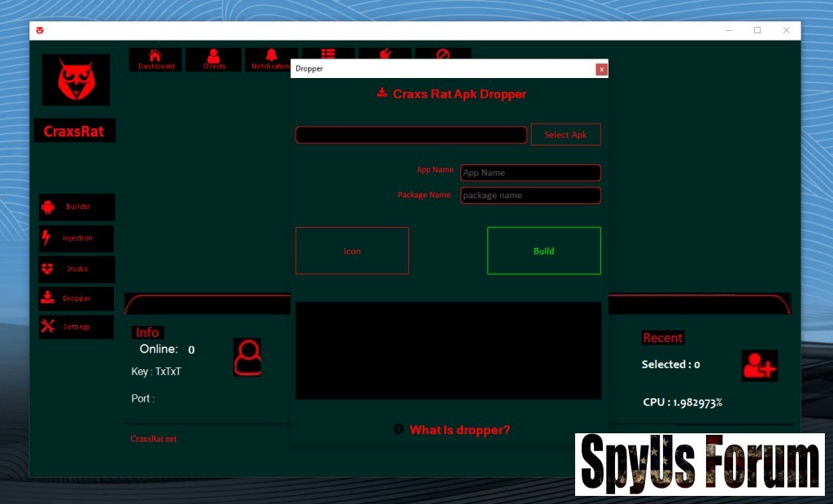Click the add-user icon beside Recent

(x=759, y=366)
